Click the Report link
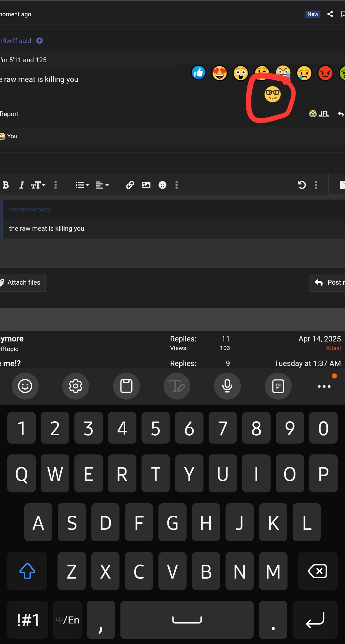Image resolution: width=345 pixels, height=644 pixels. pyautogui.click(x=9, y=114)
